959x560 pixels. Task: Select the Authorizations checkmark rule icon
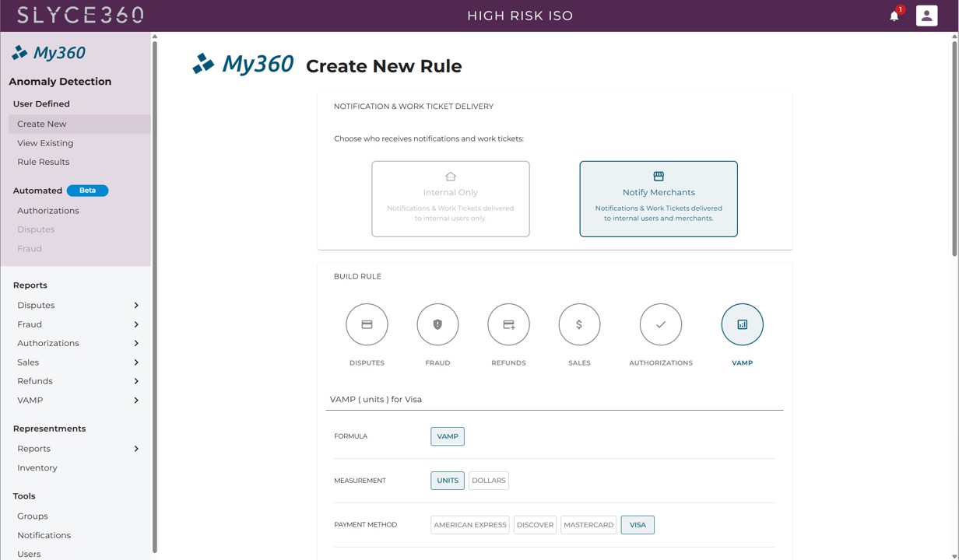[x=661, y=324]
